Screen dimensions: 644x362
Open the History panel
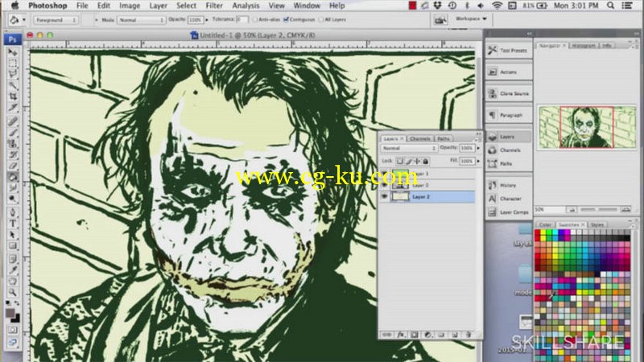click(x=509, y=185)
